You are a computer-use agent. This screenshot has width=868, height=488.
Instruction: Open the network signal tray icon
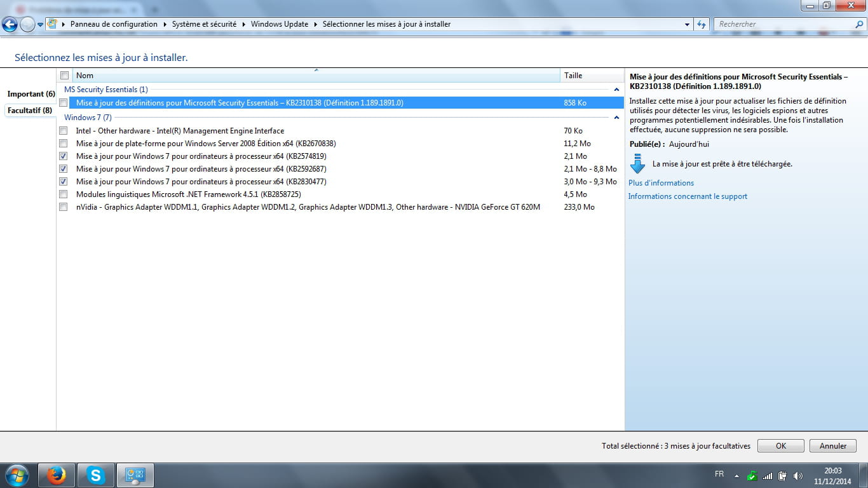click(x=768, y=476)
